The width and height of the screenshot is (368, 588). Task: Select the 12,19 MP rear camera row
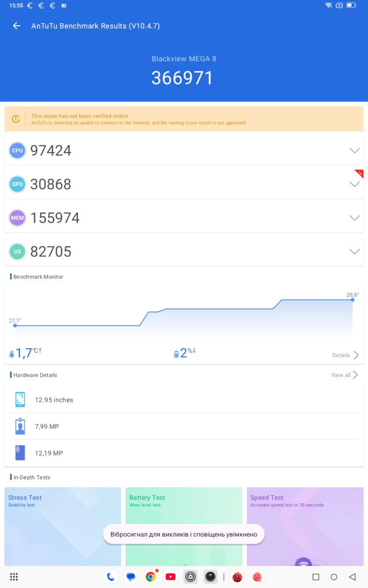(184, 453)
